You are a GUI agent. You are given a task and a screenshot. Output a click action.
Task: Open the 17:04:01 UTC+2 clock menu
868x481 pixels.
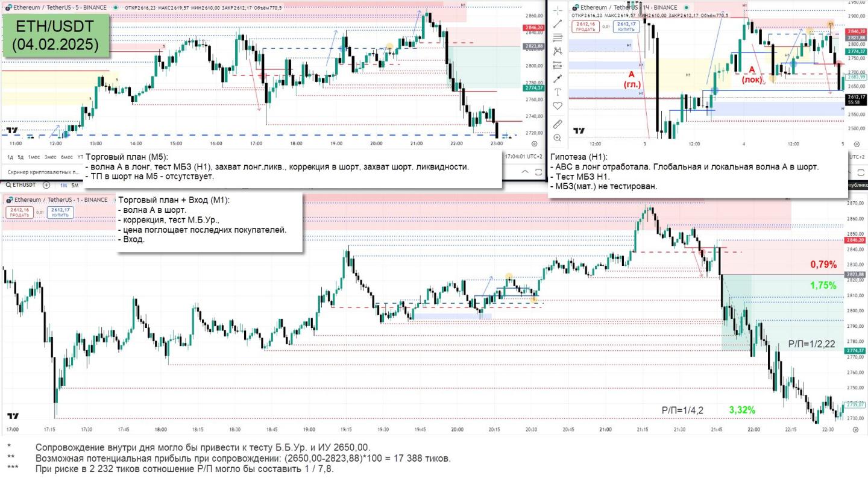tap(522, 157)
